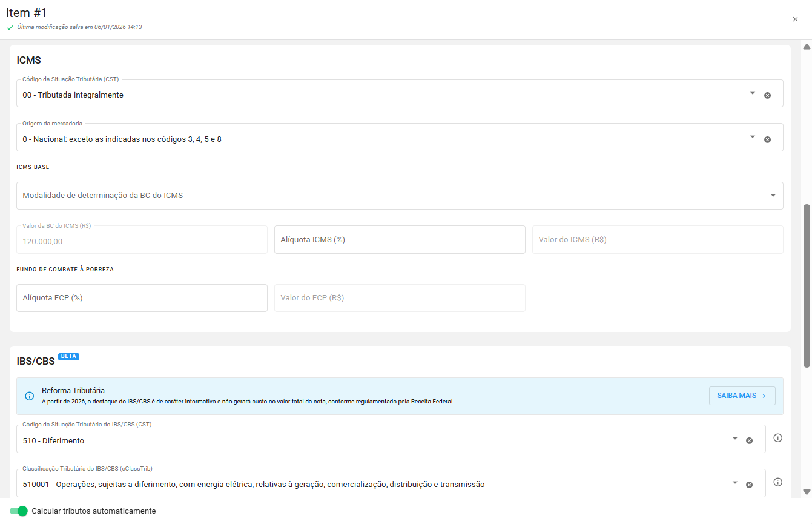This screenshot has width=812, height=524.
Task: Click the SAIBA MAIS button
Action: (742, 396)
